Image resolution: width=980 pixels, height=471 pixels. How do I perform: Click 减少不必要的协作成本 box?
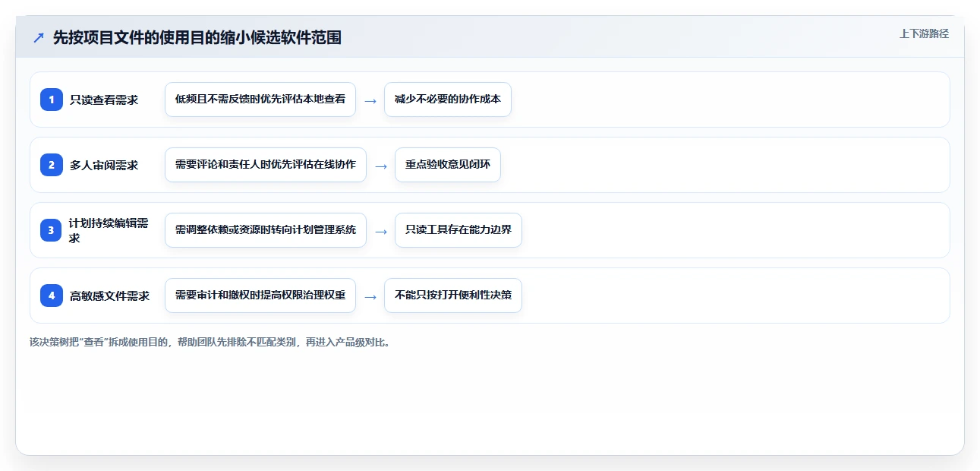pyautogui.click(x=448, y=100)
